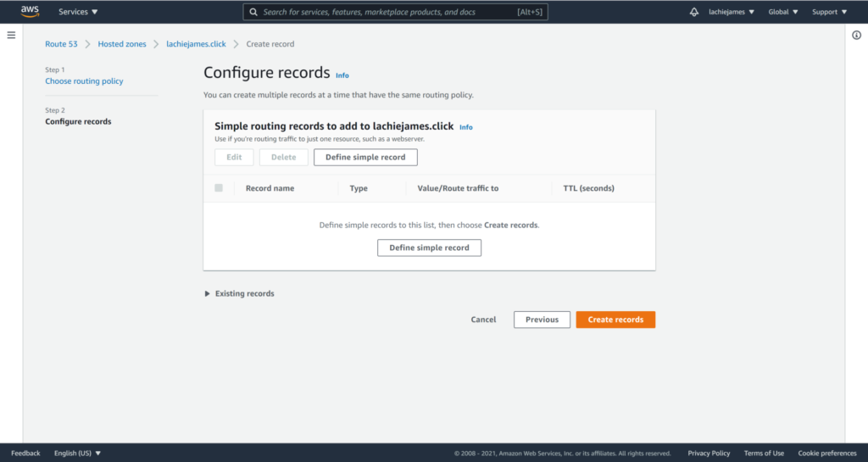Click the TTL (seconds) column header

(x=588, y=188)
